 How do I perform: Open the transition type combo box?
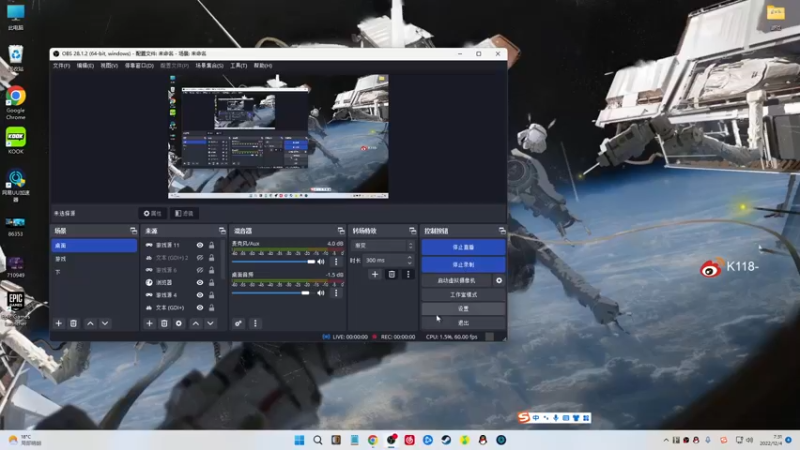[x=382, y=245]
